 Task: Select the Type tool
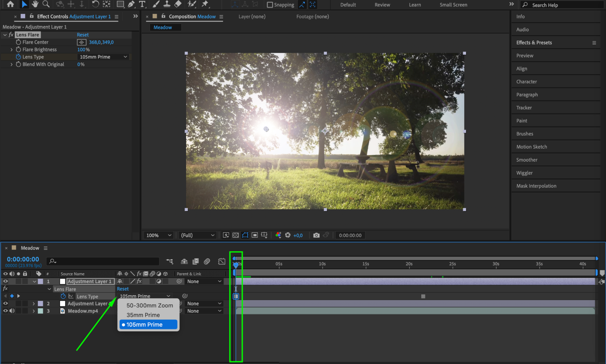click(x=142, y=4)
